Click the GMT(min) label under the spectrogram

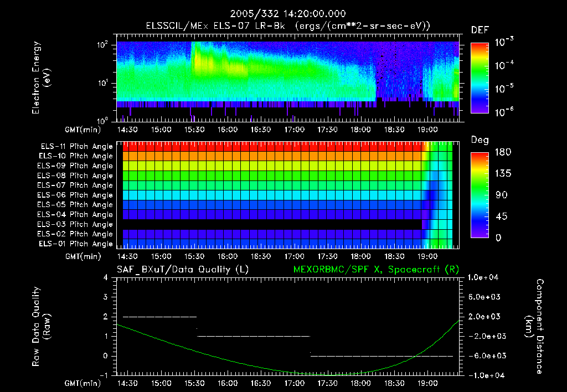click(83, 130)
